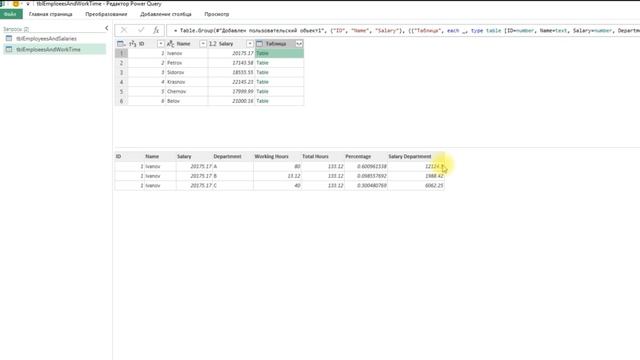Click the Name column text type icon
Viewport: 640px width, 360px height.
coord(171,44)
